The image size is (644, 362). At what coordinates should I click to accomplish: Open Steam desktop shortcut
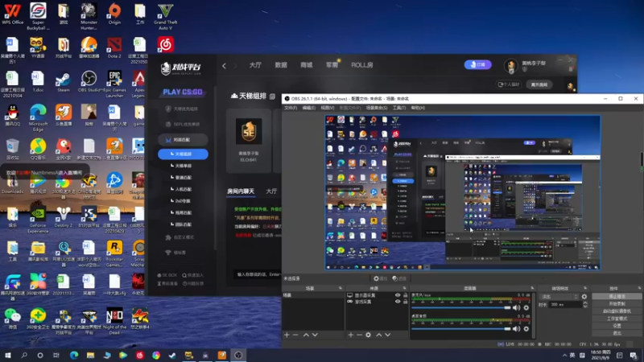[64, 81]
